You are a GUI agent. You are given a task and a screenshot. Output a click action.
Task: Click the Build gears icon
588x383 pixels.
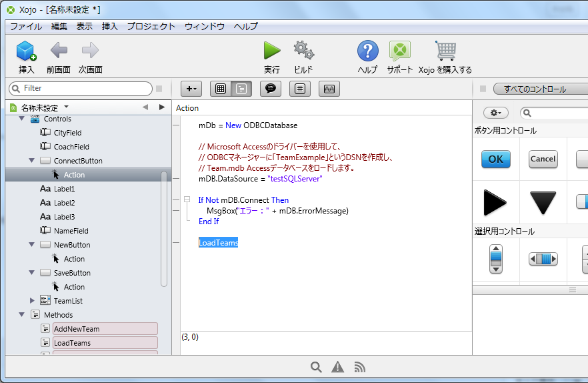coord(304,50)
